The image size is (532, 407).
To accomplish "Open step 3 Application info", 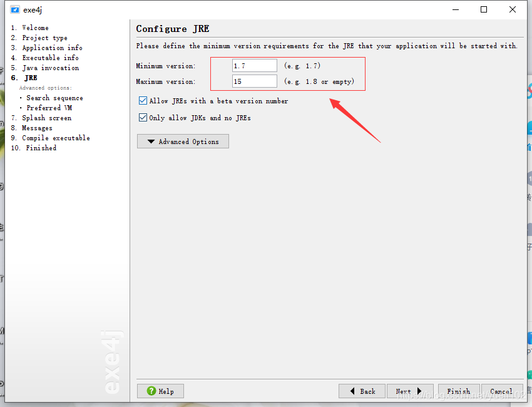I will tap(46, 48).
